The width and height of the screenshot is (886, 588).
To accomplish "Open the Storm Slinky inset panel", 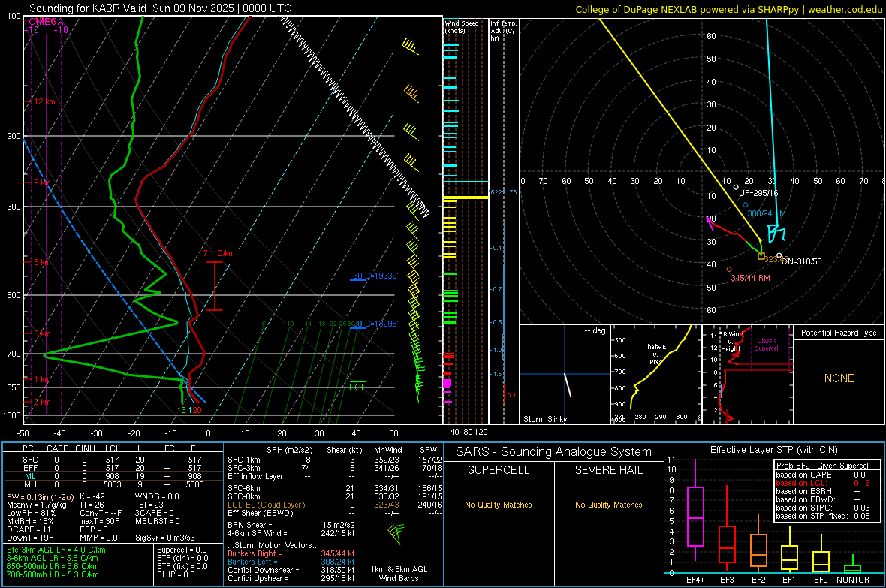I will (565, 374).
